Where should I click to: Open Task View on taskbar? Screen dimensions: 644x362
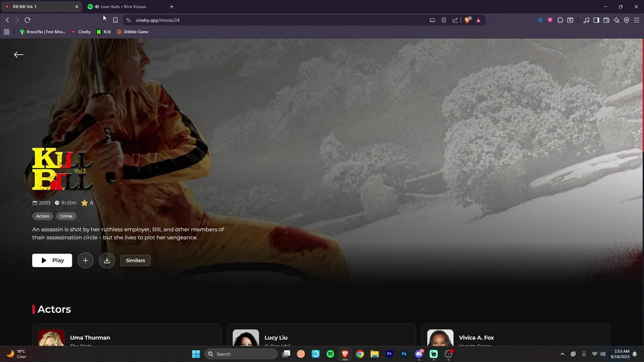(286, 354)
